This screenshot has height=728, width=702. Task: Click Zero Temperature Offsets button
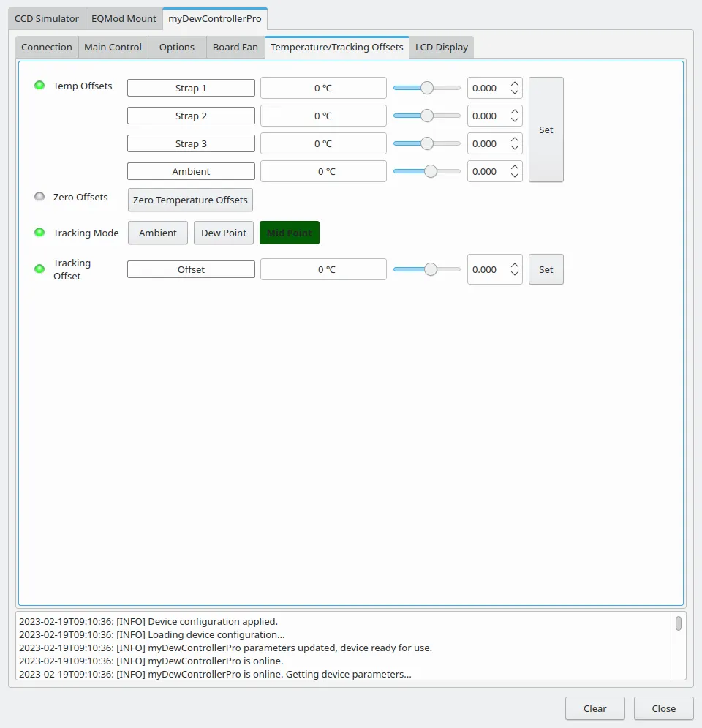(x=190, y=200)
